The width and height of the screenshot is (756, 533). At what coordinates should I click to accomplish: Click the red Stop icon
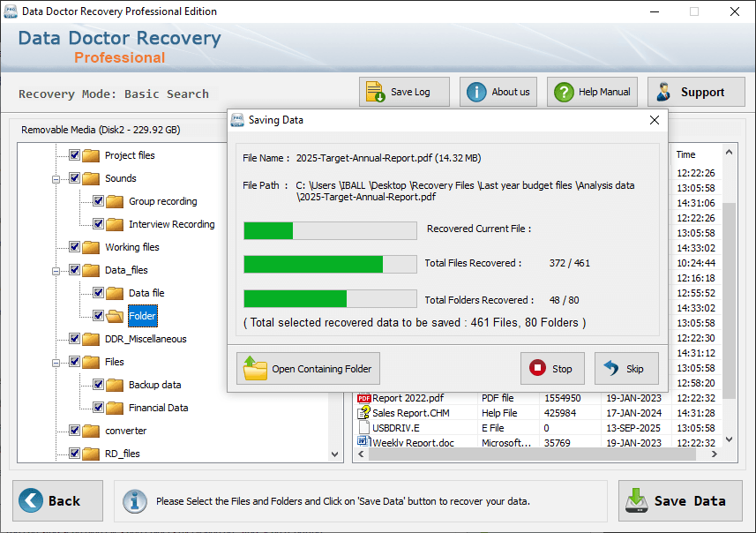pyautogui.click(x=537, y=368)
